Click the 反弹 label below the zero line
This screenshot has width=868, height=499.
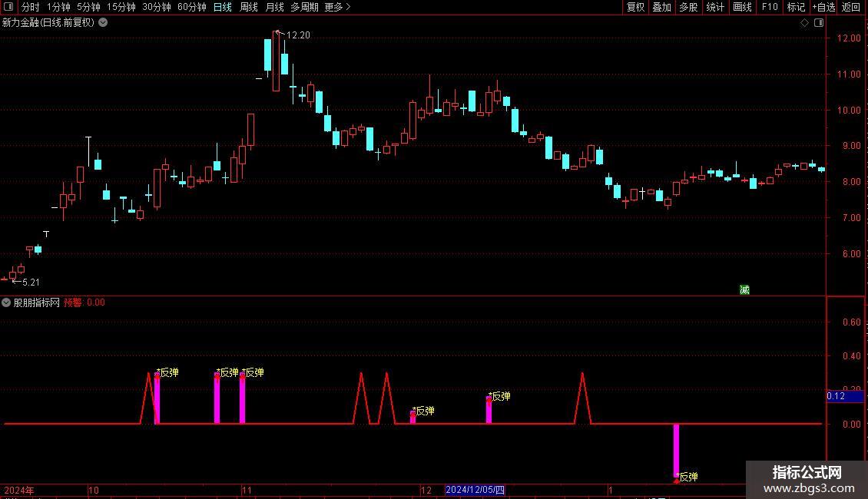pos(689,476)
